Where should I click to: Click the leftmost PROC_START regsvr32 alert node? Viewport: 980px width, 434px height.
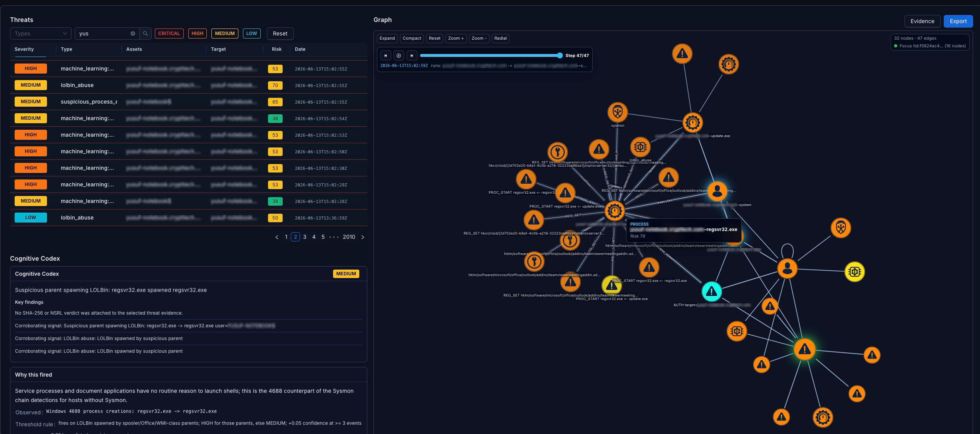tap(526, 179)
